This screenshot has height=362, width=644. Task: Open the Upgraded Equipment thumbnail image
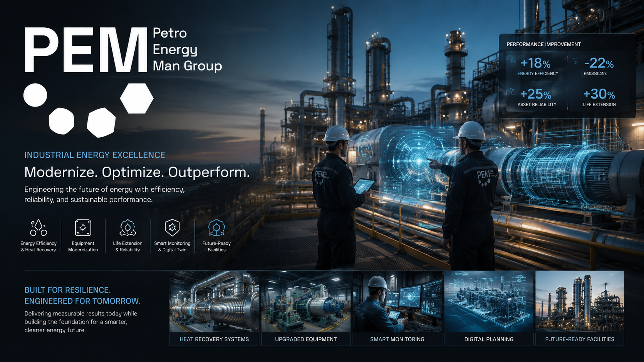(306, 302)
